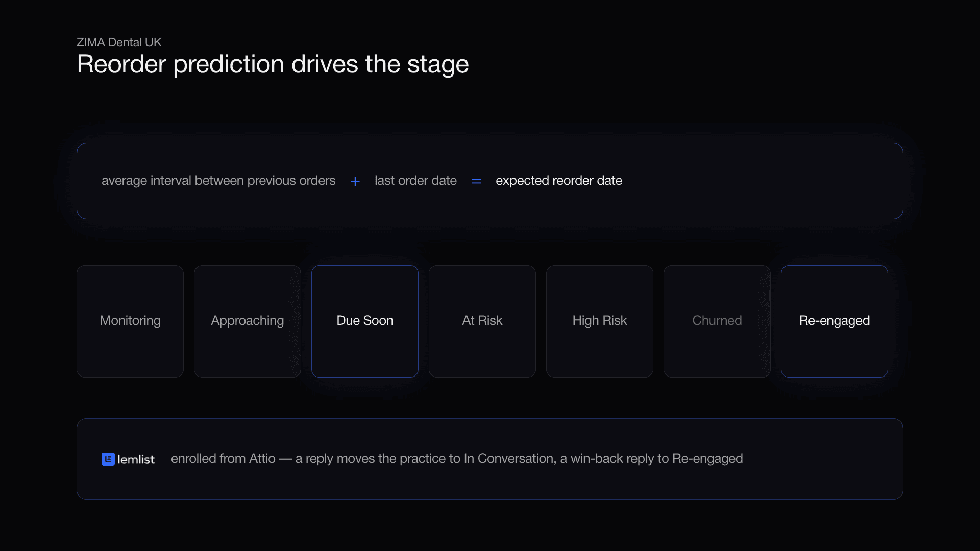Click the 'last order date' term
The image size is (980, 551).
pos(415,181)
